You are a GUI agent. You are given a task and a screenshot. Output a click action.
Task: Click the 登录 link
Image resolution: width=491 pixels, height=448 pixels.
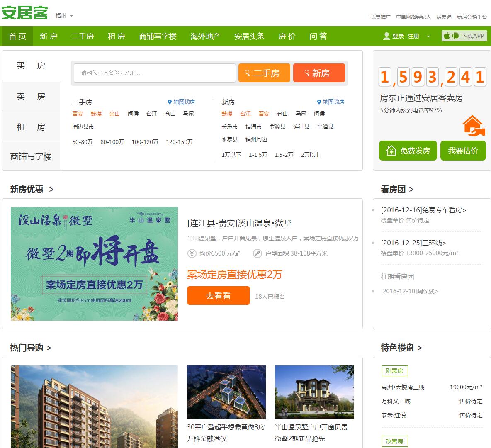[x=398, y=37]
